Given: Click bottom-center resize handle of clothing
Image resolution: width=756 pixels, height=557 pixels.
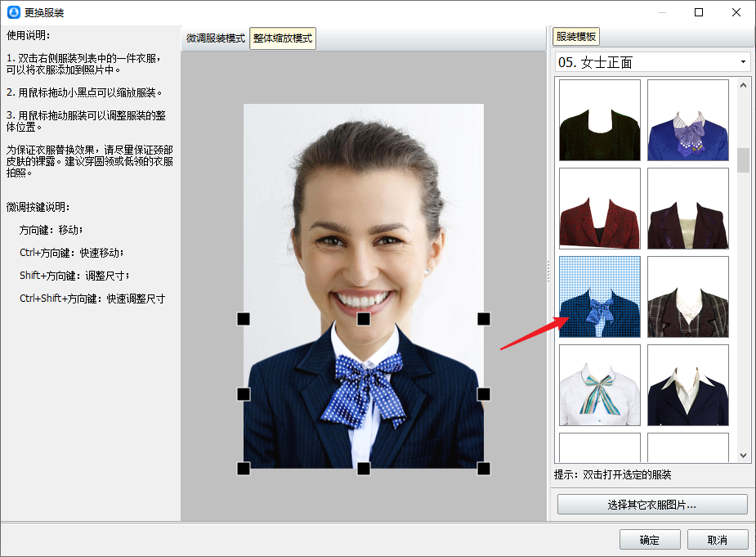Looking at the screenshot, I should 364,469.
